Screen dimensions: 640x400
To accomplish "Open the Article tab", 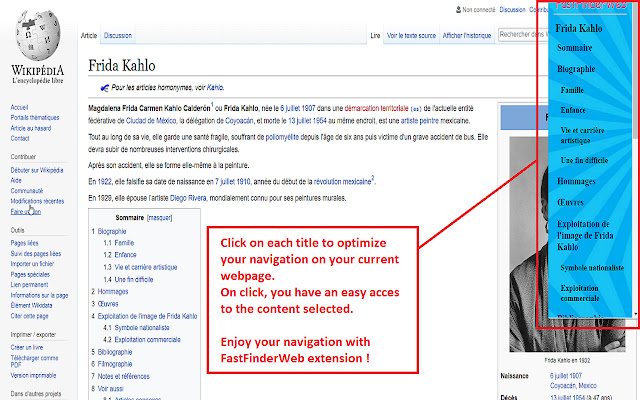I will [x=88, y=35].
